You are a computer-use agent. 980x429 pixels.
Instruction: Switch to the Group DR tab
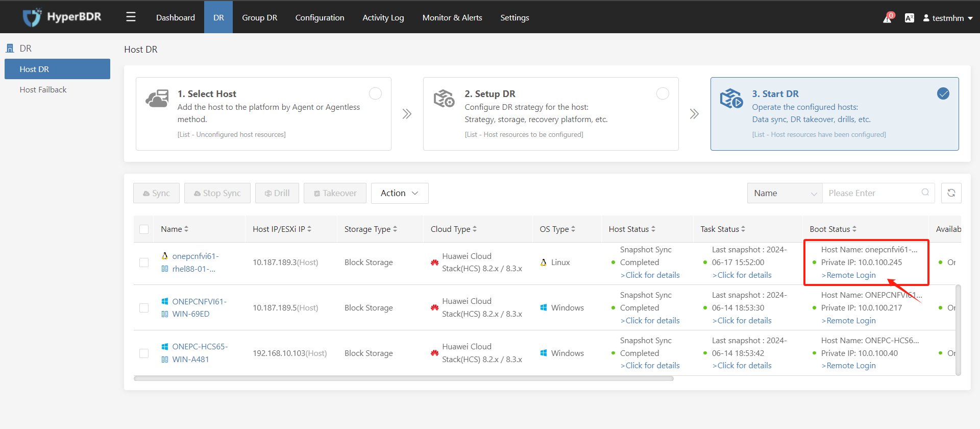(259, 17)
